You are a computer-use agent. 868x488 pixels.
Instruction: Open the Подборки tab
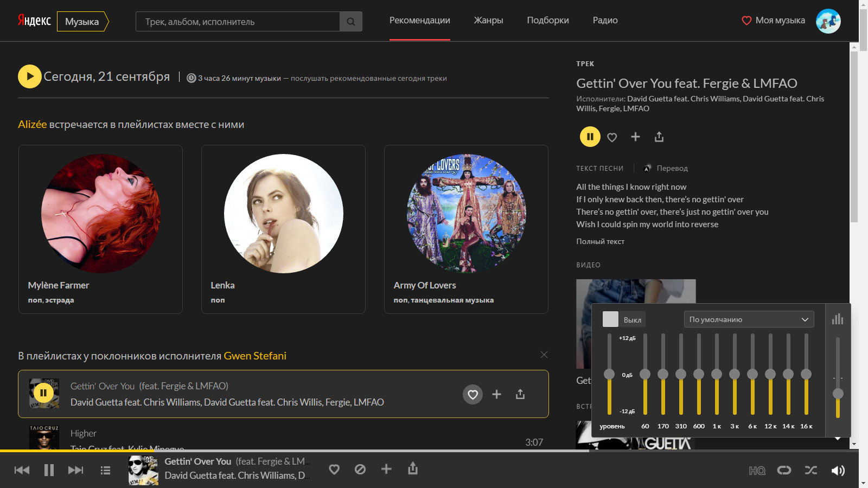pyautogui.click(x=548, y=20)
